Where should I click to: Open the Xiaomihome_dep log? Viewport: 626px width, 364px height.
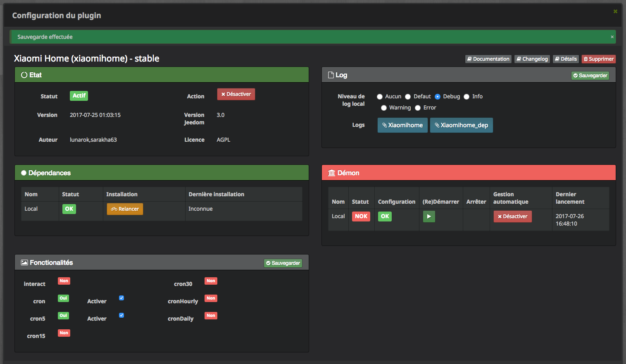coord(462,125)
